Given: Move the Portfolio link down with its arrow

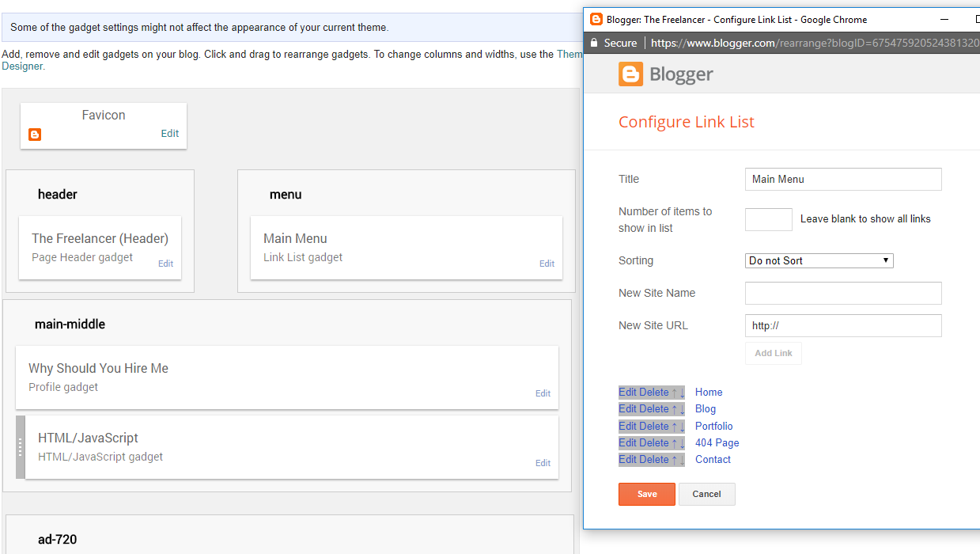Looking at the screenshot, I should click(682, 427).
